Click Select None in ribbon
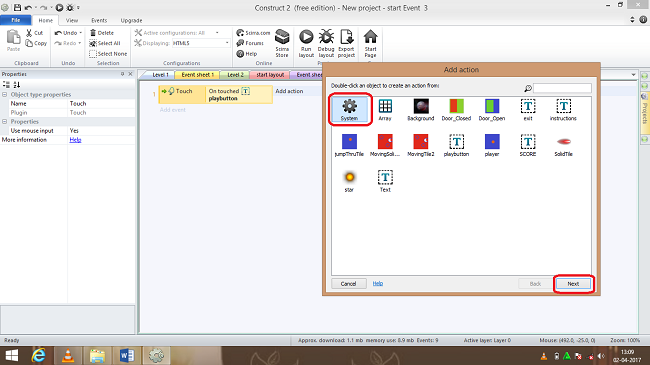The image size is (650, 365). click(108, 54)
